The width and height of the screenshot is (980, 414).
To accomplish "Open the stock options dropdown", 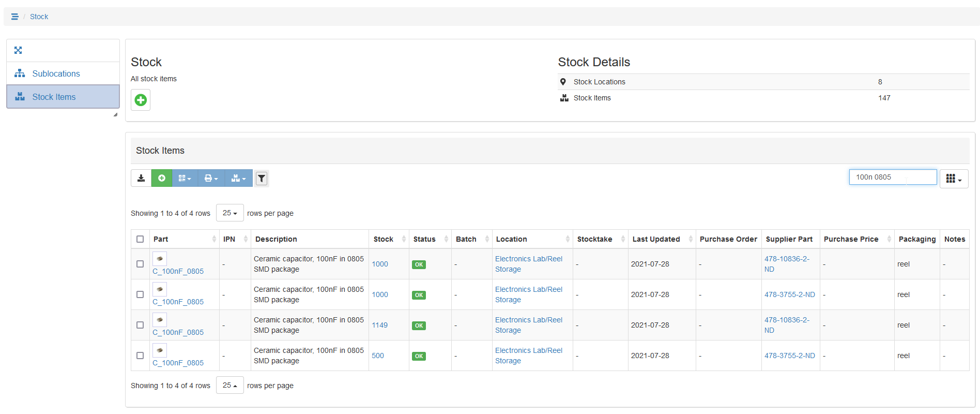I will tap(238, 178).
